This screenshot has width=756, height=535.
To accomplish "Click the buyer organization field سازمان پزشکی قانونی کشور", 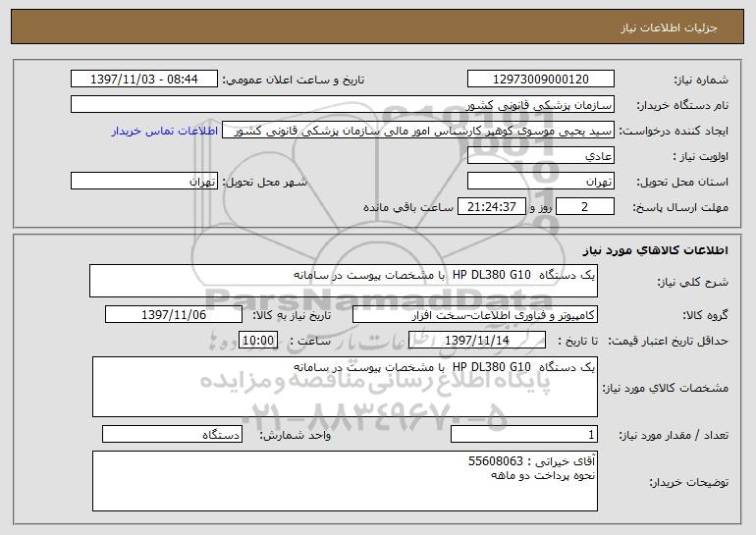I will tap(343, 105).
